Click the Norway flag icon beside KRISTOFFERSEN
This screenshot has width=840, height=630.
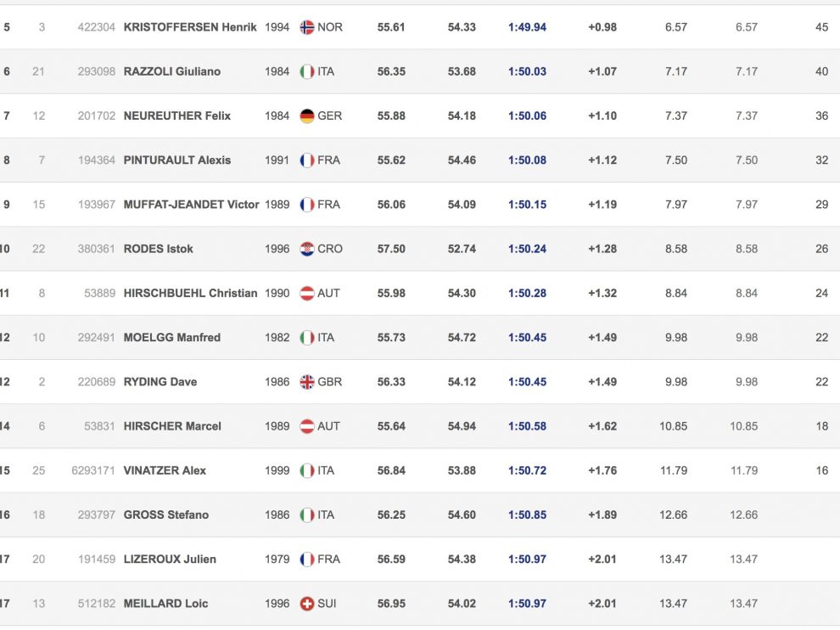[x=307, y=27]
